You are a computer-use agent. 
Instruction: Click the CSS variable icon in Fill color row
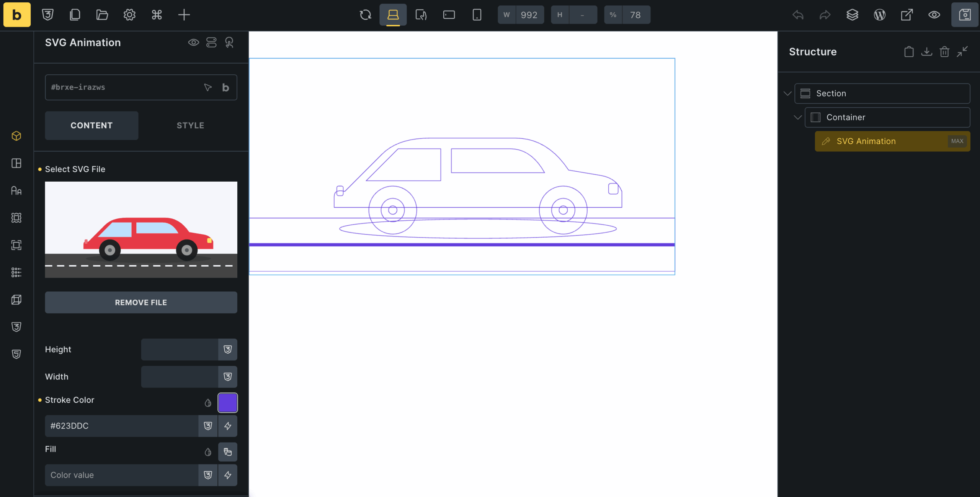coord(208,475)
